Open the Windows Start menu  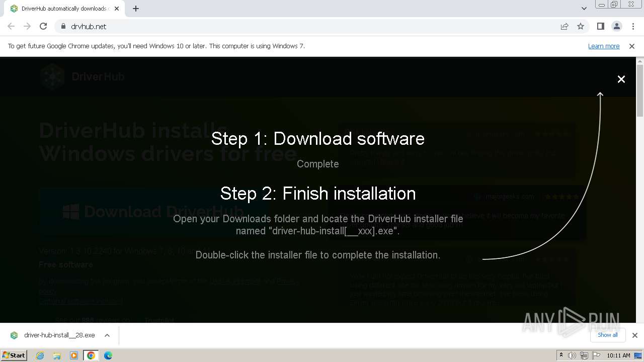click(14, 355)
